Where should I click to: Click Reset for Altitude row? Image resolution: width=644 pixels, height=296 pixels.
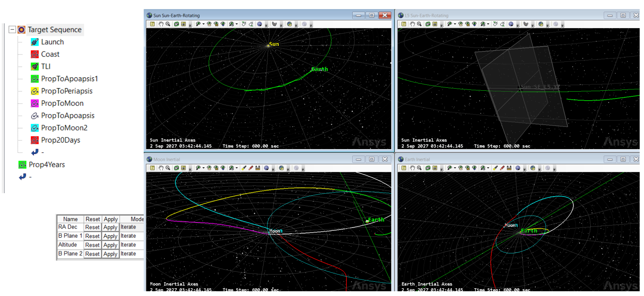pyautogui.click(x=92, y=245)
